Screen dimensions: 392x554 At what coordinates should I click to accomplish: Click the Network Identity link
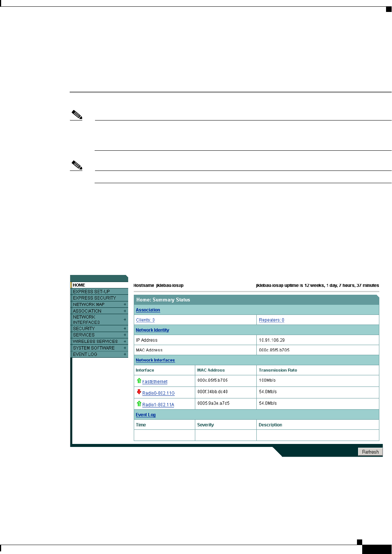(152, 330)
